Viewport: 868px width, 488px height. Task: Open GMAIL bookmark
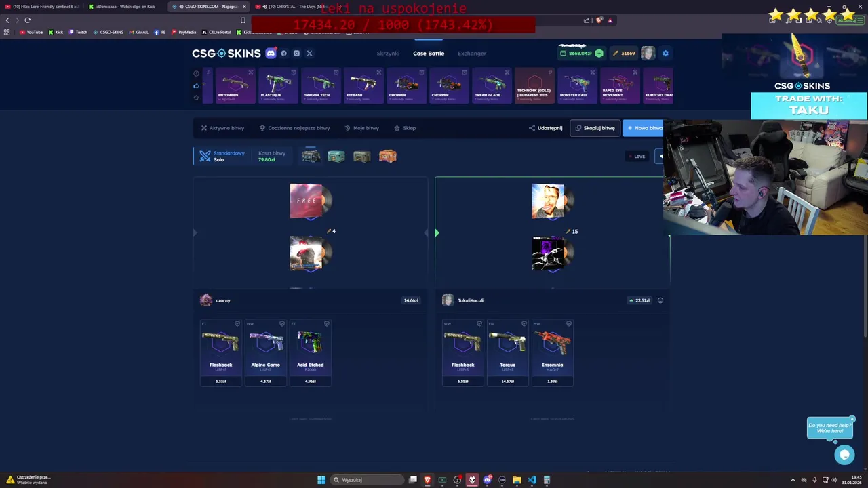(x=138, y=32)
